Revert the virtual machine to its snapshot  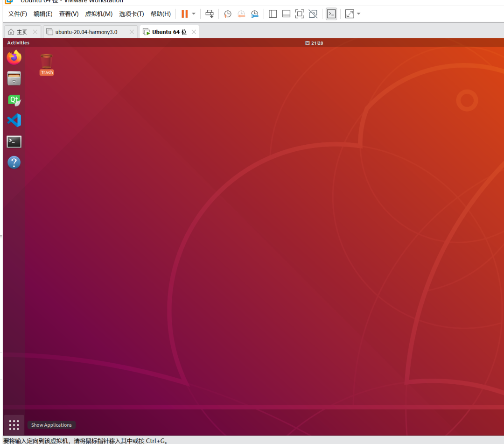coord(241,14)
